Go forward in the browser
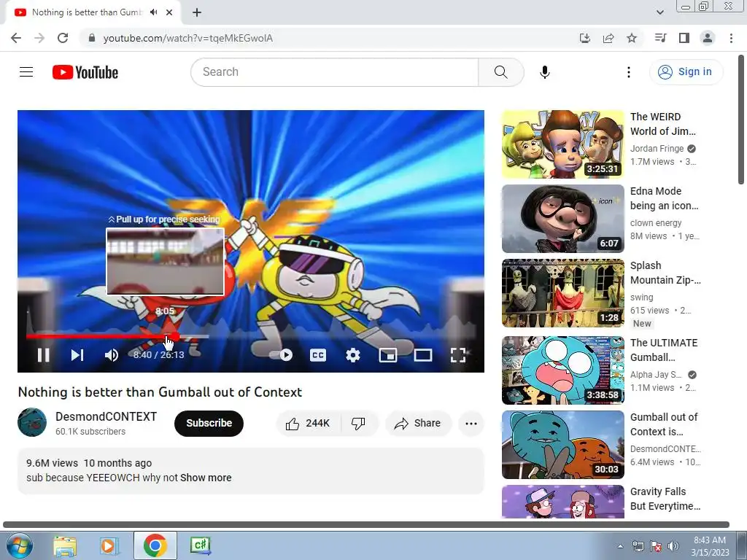The width and height of the screenshot is (747, 560). pyautogui.click(x=39, y=38)
